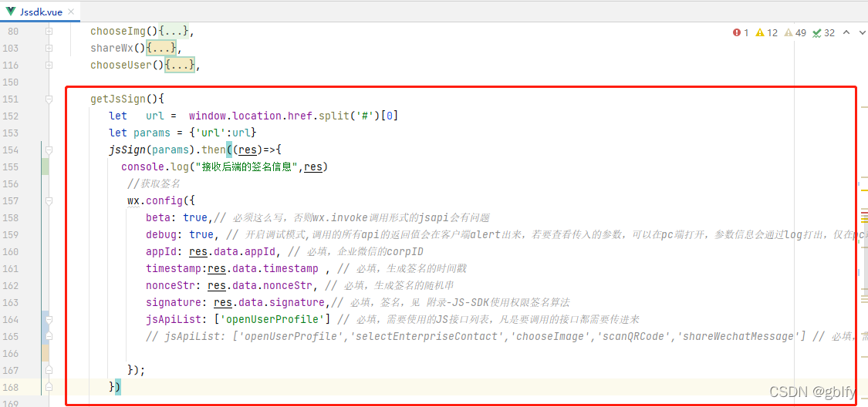Select the Jssdk.vue editor tab
868x407 pixels.
(x=40, y=11)
